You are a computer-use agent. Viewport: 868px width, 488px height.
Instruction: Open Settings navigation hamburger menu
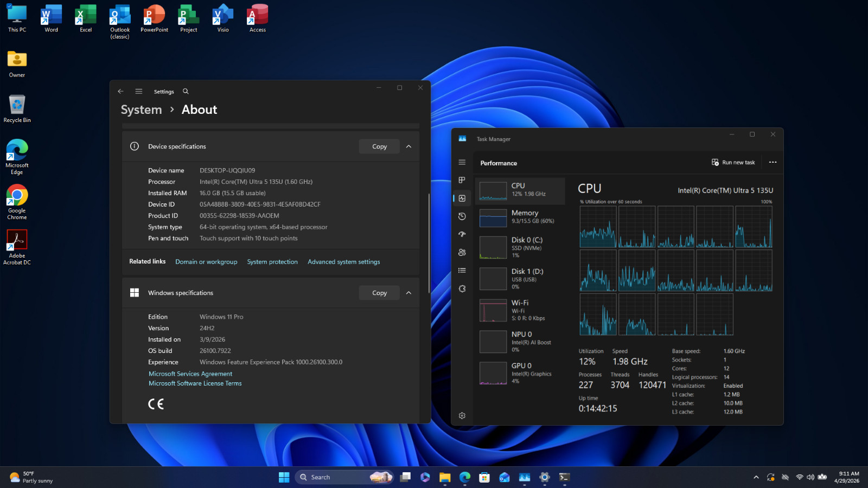[x=139, y=91]
